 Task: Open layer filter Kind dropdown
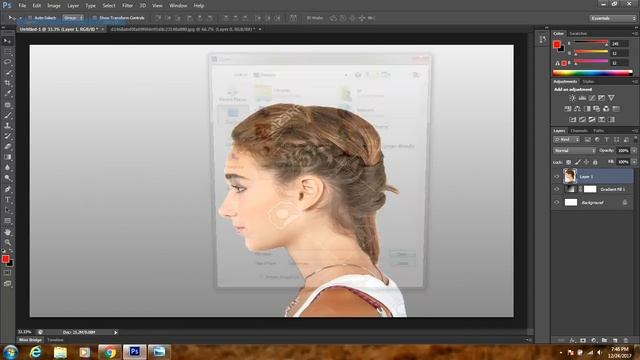click(x=567, y=140)
